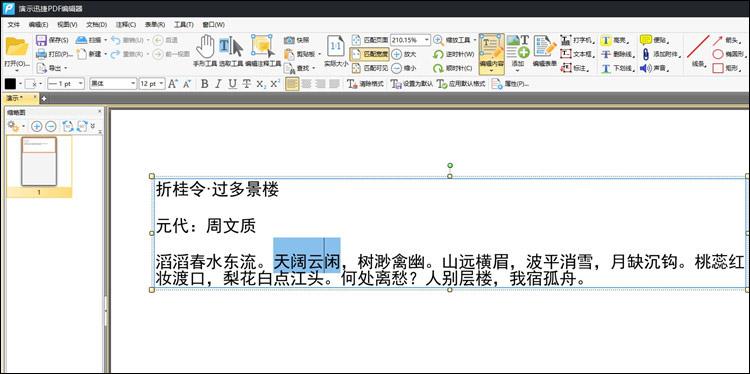Save the document with 保存(S)

53,40
